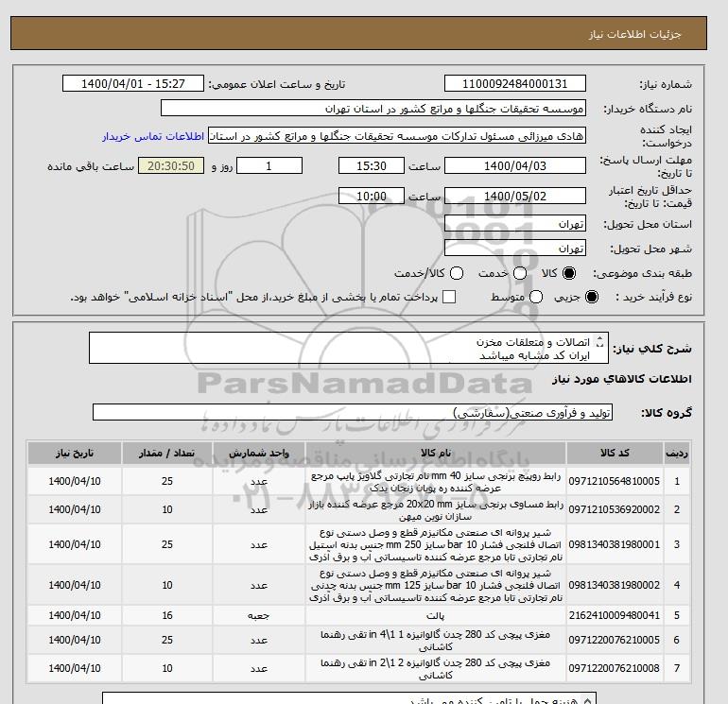Select product code 0971220076210005
The image size is (728, 704).
click(x=615, y=640)
